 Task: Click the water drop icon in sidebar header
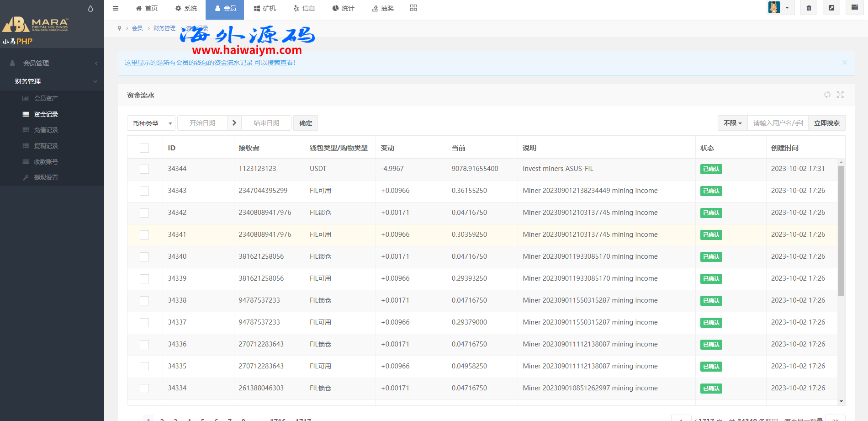[x=90, y=9]
